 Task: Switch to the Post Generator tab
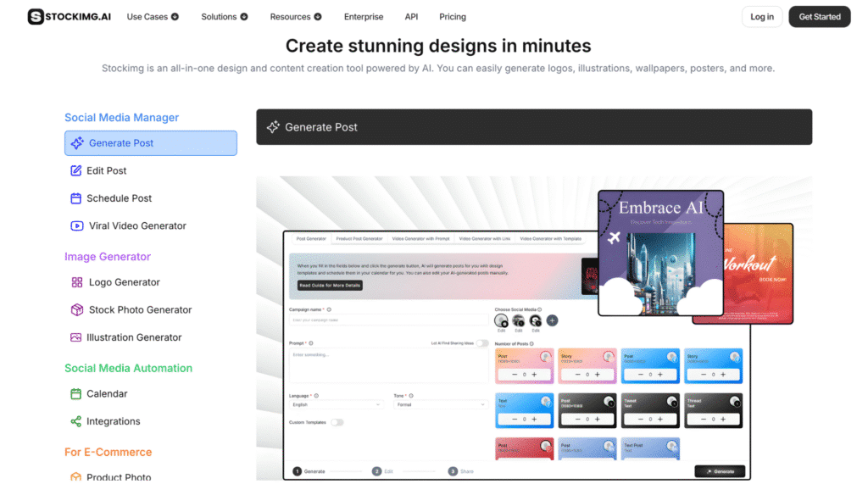tap(311, 239)
